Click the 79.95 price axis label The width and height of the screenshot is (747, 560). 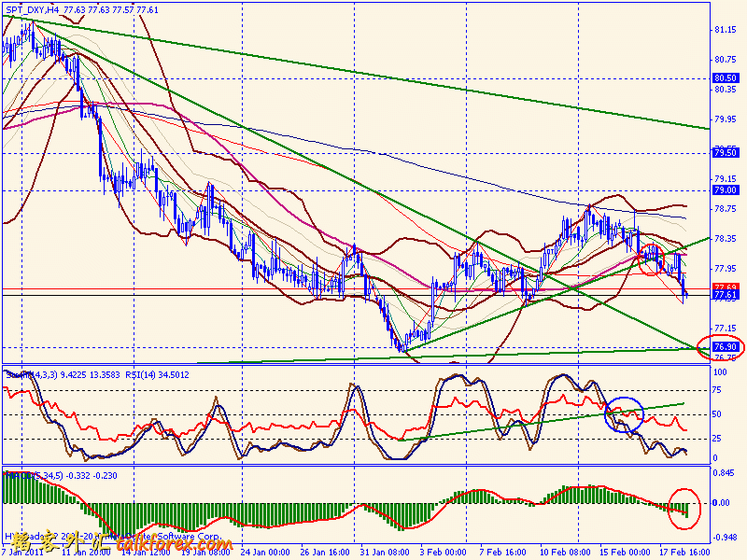tap(726, 119)
